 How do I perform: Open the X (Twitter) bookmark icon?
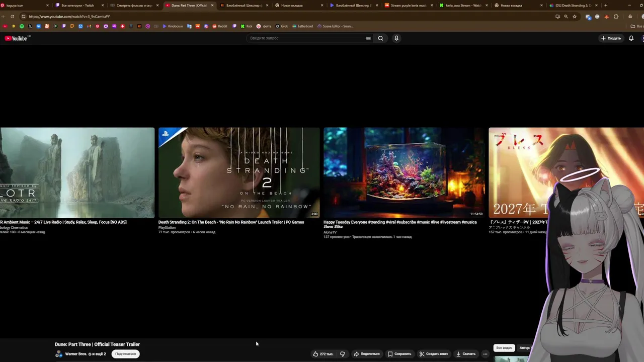point(30,26)
